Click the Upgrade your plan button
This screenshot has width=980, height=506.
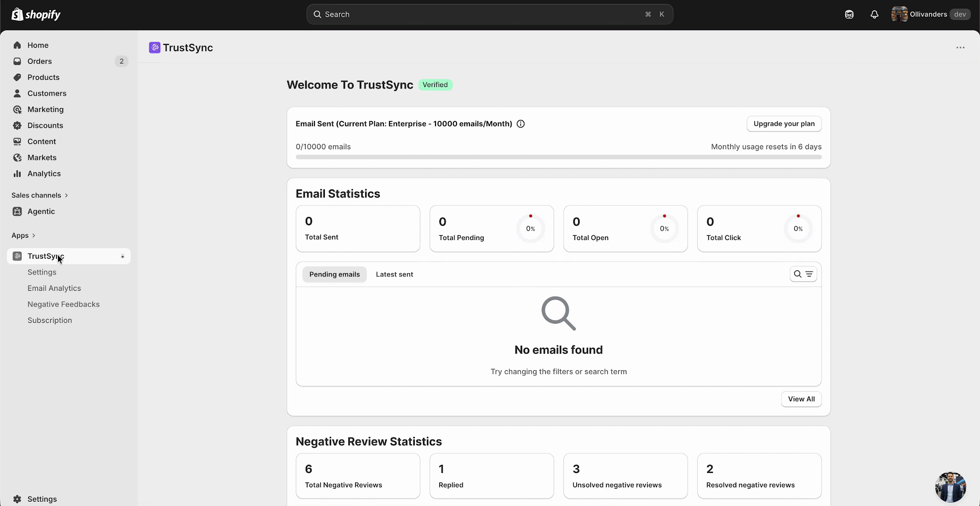pos(784,124)
